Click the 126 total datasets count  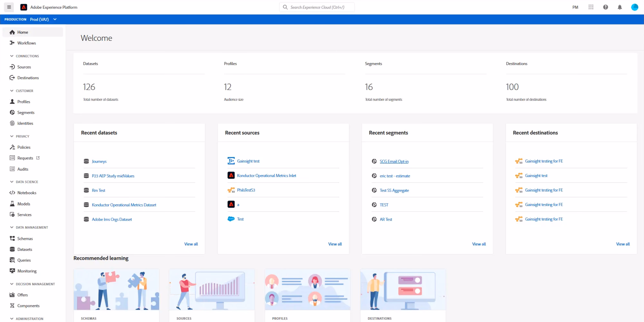(x=89, y=87)
